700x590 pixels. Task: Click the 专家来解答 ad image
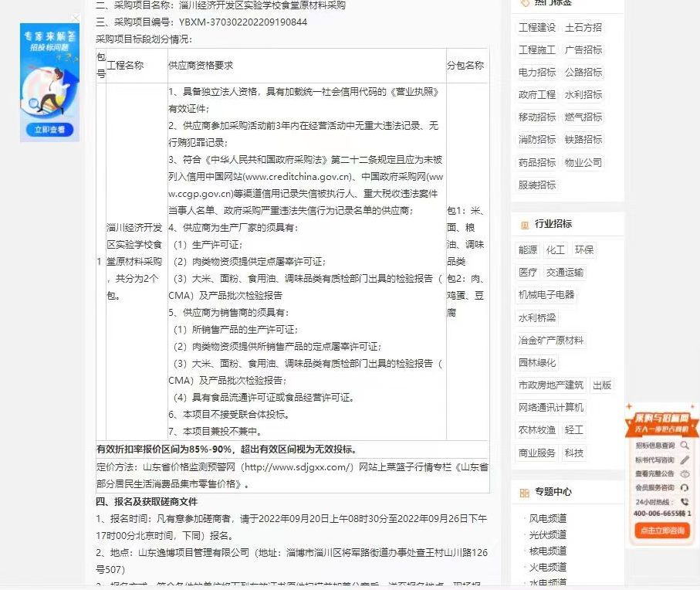click(49, 77)
